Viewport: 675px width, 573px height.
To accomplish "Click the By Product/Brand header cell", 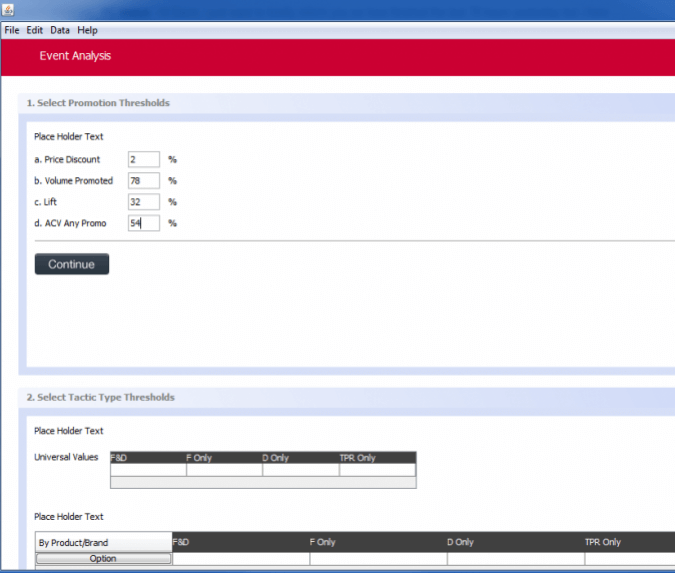I will click(103, 542).
